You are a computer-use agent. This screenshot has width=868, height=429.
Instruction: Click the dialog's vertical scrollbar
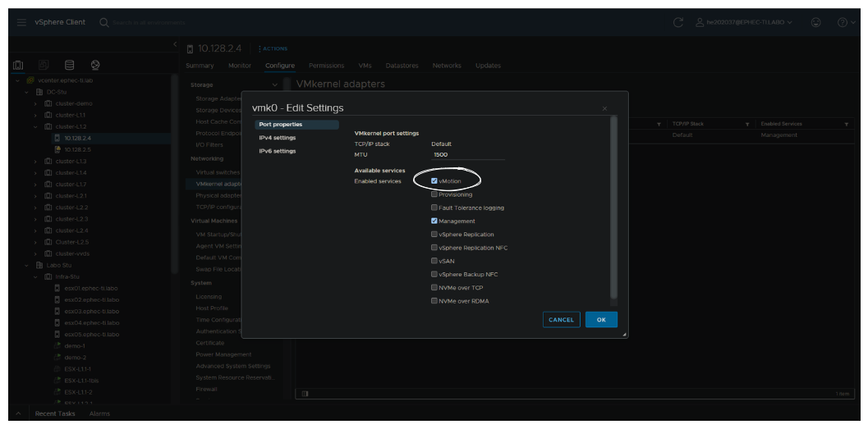[613, 208]
